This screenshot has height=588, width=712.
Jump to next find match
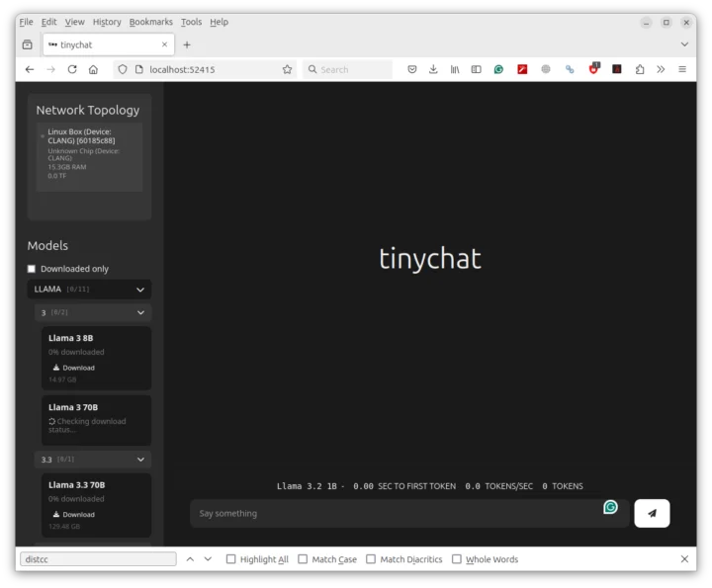point(208,559)
